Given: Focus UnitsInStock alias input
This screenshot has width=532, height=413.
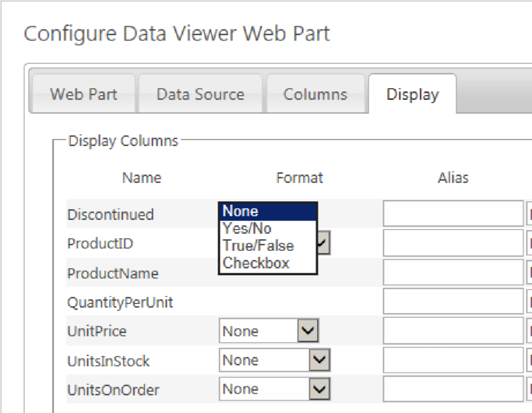Looking at the screenshot, I should (453, 361).
